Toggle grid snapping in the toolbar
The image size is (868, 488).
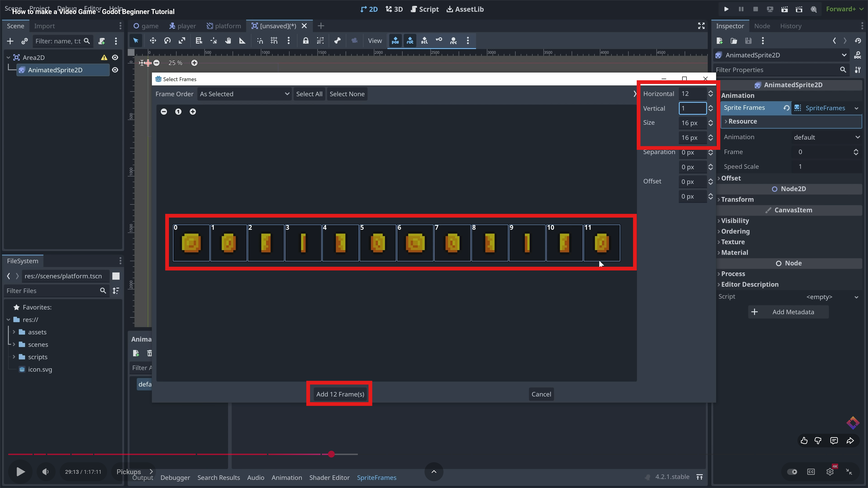274,41
